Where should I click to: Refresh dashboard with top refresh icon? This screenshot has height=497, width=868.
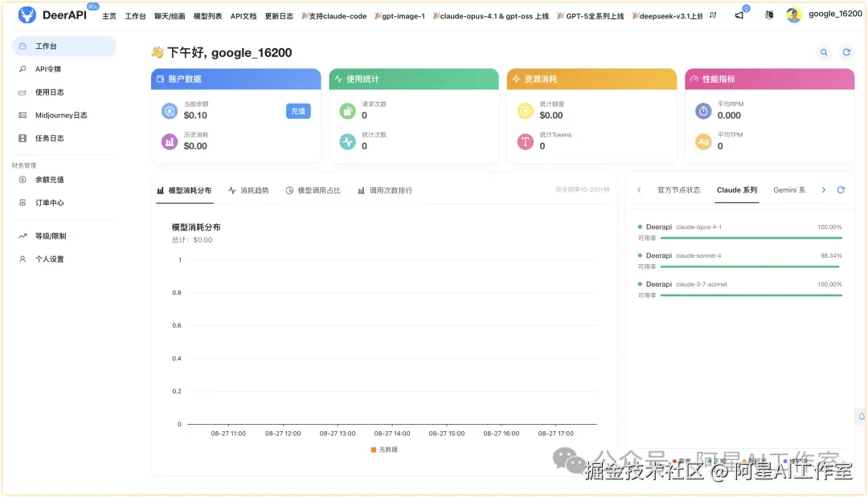pyautogui.click(x=846, y=52)
